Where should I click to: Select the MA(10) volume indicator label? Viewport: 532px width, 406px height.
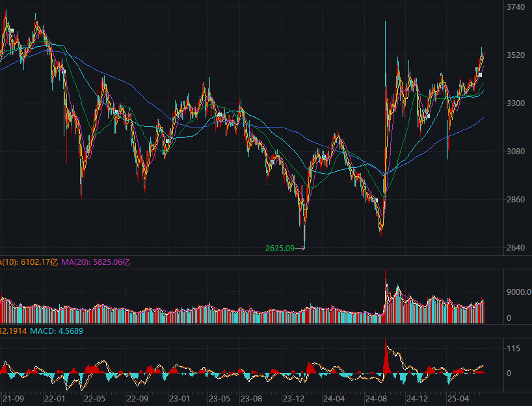tap(29, 262)
